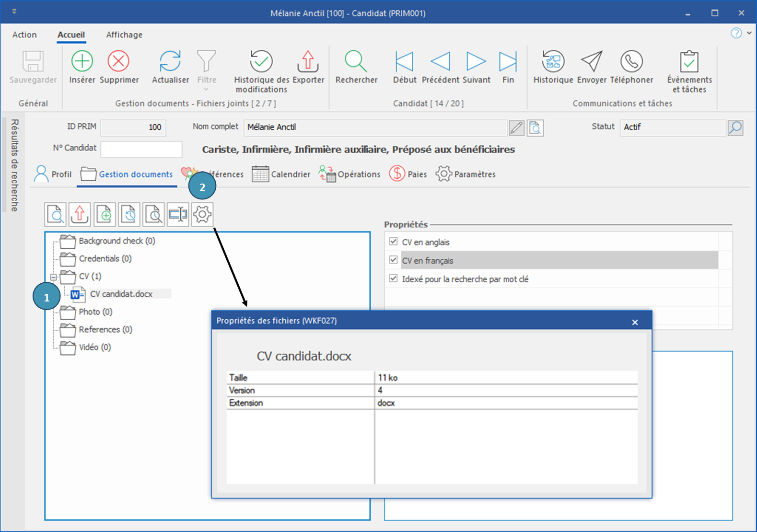Switch to the Affichage ribbon tab

click(124, 35)
